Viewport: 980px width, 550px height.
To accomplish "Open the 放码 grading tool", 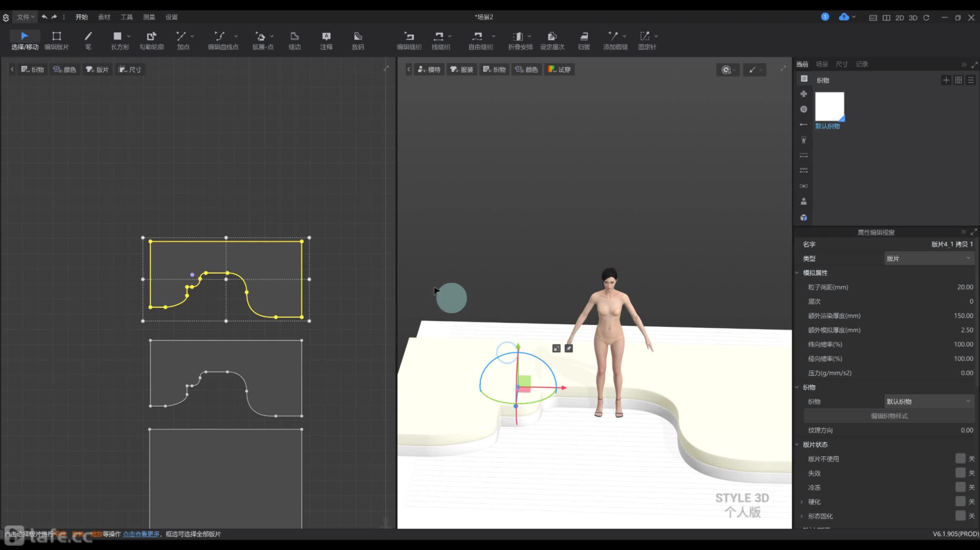I will pos(358,41).
